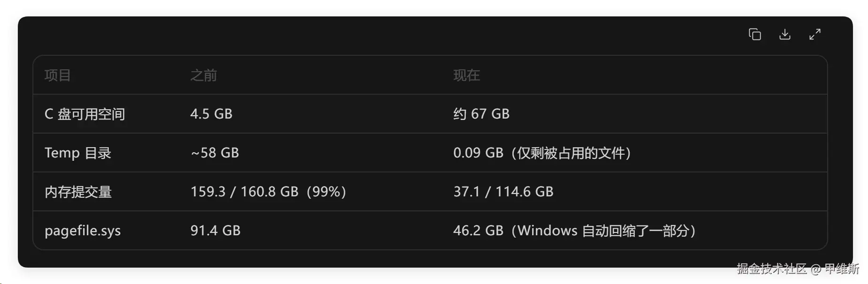Image resolution: width=868 pixels, height=284 pixels.
Task: Click the 掘金技术社区 watermark text
Action: (x=771, y=269)
